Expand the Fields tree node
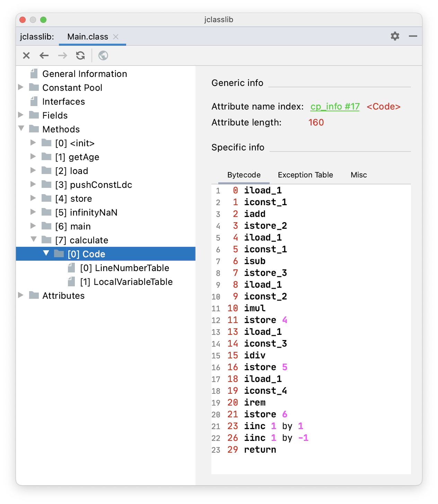Screen dimensions: 438x504 point(21,115)
